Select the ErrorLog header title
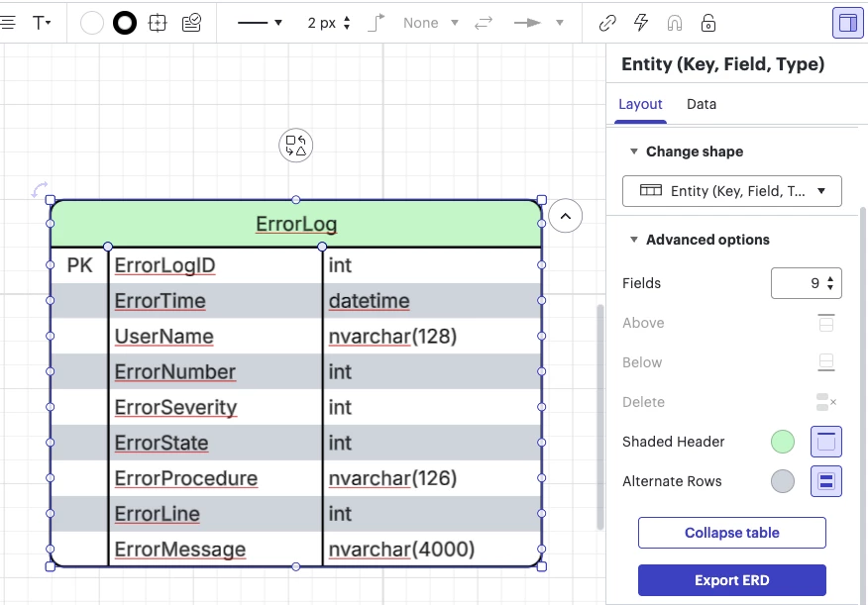 point(296,224)
